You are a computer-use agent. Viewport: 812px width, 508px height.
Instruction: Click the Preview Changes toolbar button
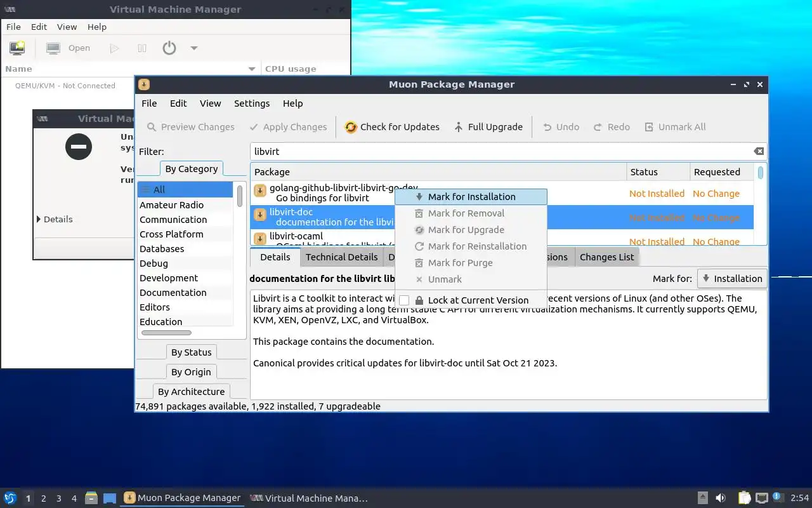(191, 127)
